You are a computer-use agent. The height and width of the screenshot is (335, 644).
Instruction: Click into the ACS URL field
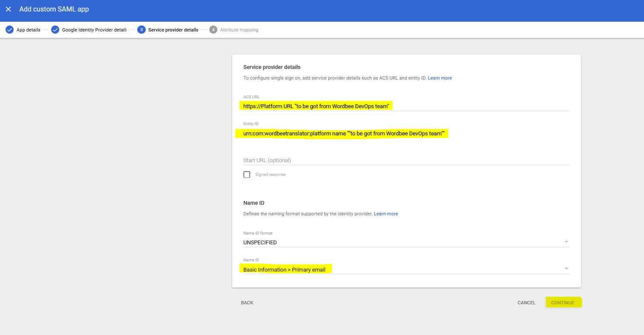(x=405, y=106)
